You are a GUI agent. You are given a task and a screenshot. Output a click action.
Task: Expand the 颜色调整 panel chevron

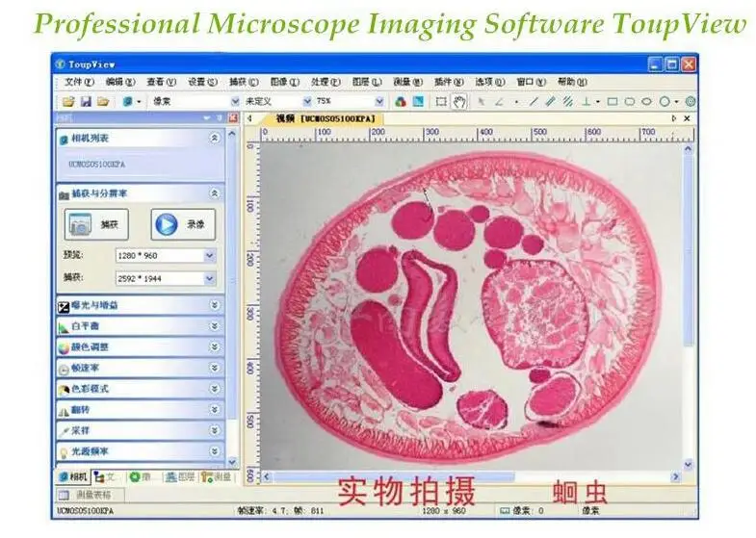point(215,346)
